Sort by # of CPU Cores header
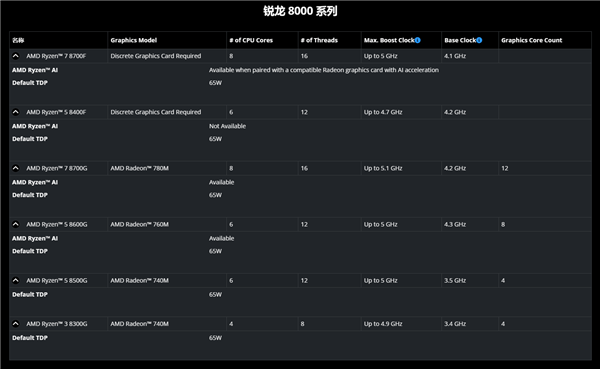 click(x=251, y=40)
